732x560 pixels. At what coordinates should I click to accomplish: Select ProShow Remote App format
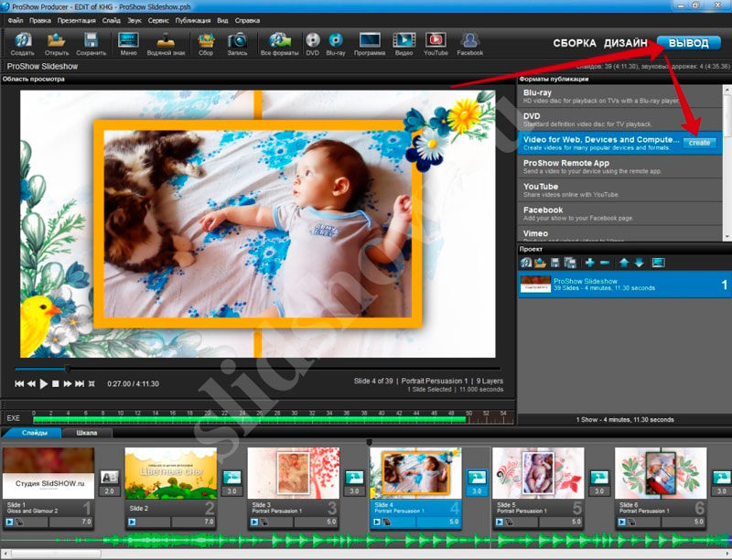(620, 167)
